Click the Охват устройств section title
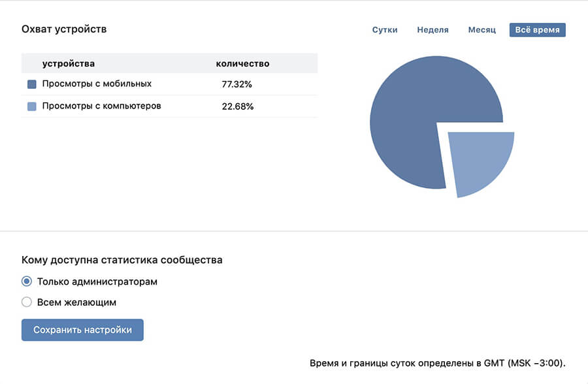Screen dimensions: 588x384 click(x=65, y=29)
